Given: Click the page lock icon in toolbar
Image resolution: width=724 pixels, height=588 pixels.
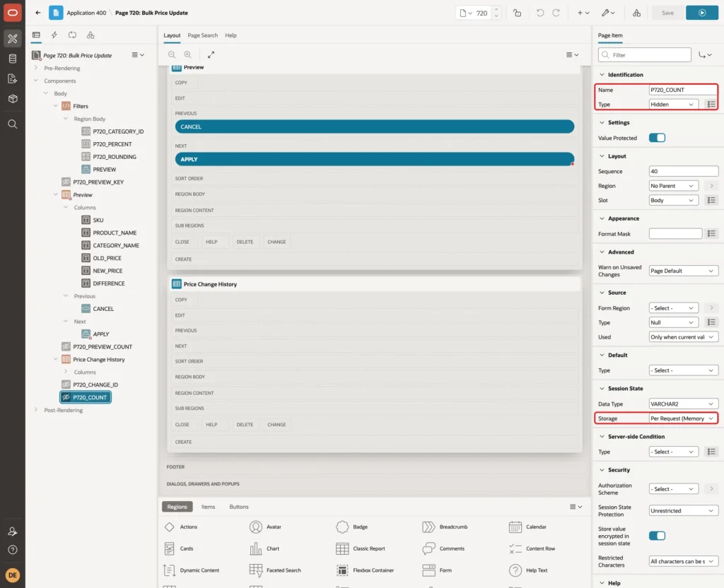Looking at the screenshot, I should pyautogui.click(x=517, y=13).
